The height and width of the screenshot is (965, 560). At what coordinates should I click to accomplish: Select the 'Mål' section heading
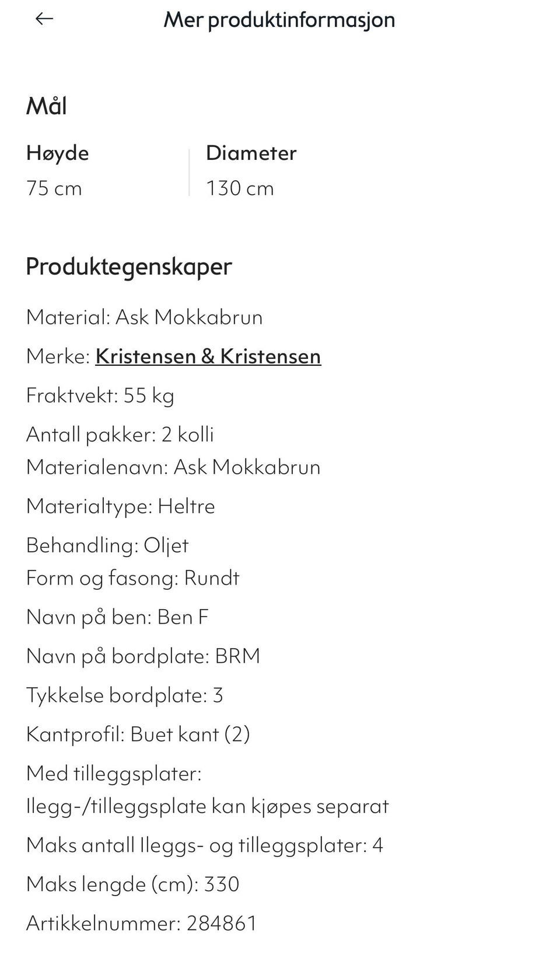47,106
